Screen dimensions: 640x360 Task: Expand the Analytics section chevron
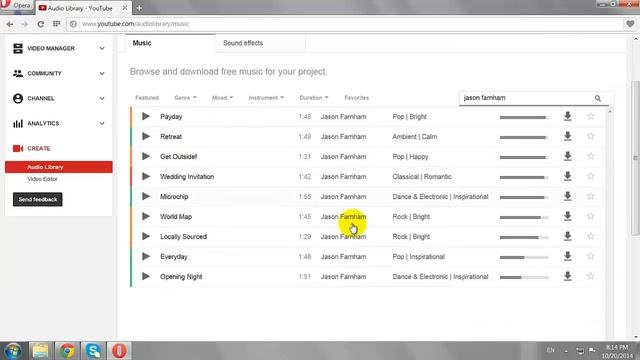(102, 123)
